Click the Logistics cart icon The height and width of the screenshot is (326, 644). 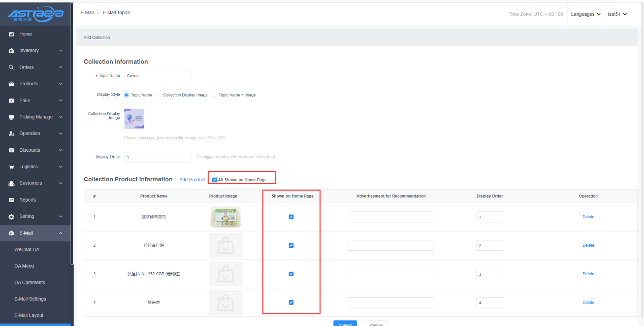[x=11, y=167]
